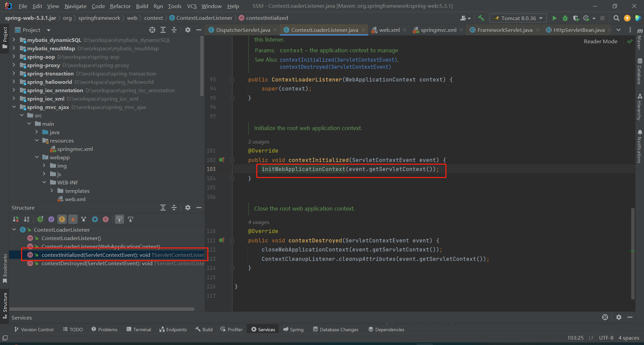This screenshot has height=345, width=644.
Task: Run with Coverage shield icon
Action: [x=576, y=18]
